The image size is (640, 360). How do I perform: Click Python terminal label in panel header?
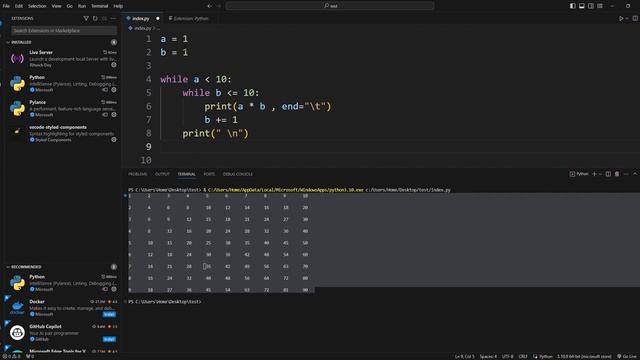point(579,174)
